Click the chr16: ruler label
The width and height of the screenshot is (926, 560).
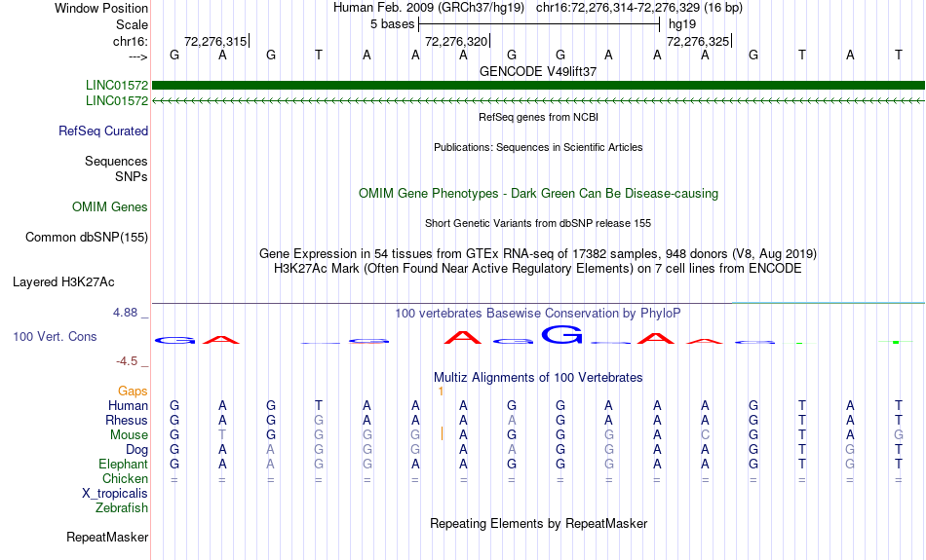131,41
